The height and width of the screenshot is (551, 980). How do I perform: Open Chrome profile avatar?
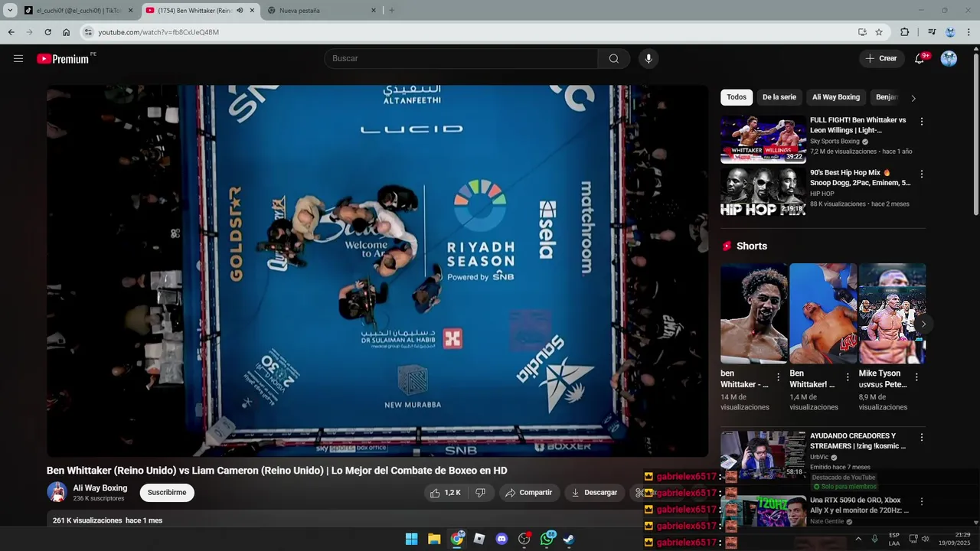click(x=950, y=32)
